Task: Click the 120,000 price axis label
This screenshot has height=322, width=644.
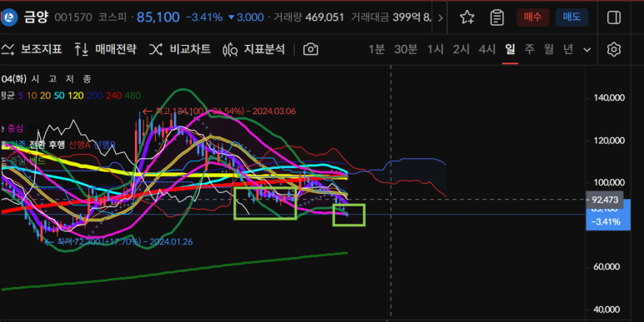Action: click(x=609, y=141)
